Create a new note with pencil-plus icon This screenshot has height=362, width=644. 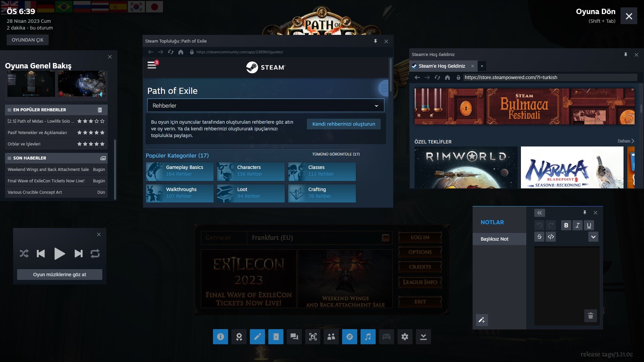point(482,320)
